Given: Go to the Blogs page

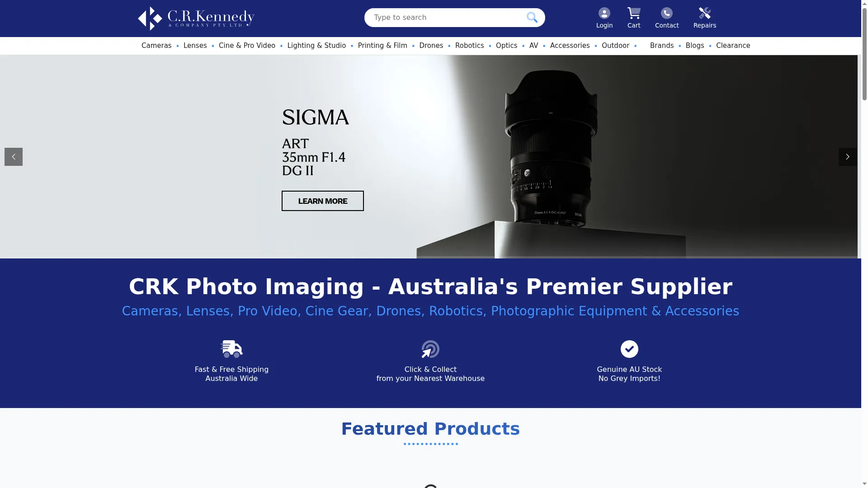Looking at the screenshot, I should [x=695, y=46].
